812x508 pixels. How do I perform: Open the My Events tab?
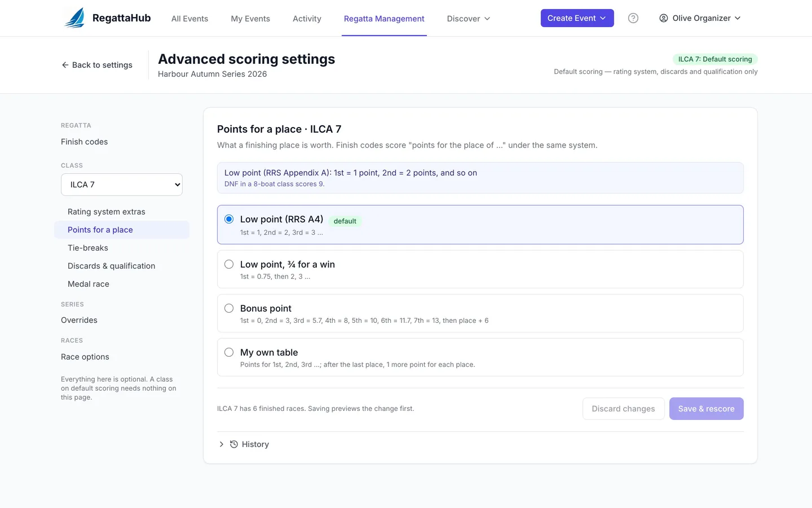pos(250,19)
